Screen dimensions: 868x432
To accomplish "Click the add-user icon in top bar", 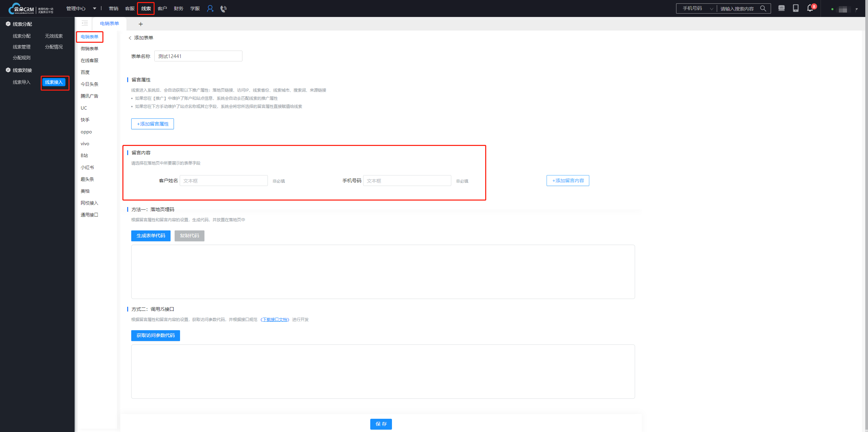I will 210,9.
